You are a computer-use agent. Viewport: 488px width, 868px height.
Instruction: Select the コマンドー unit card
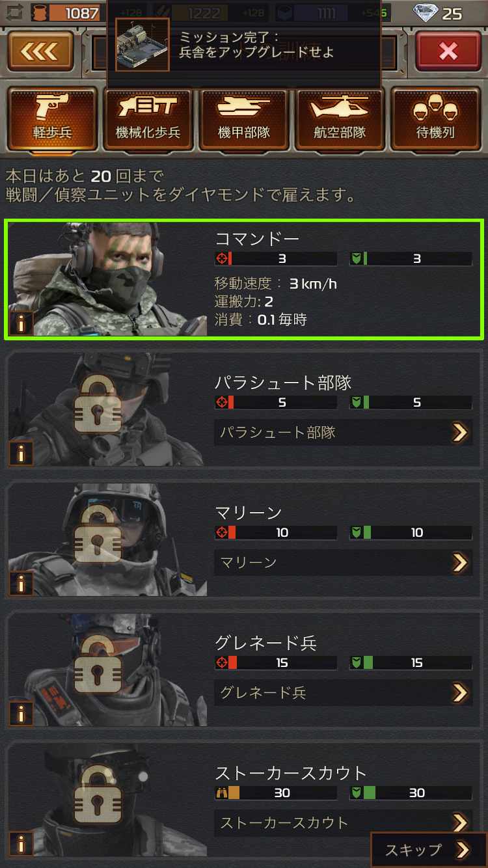244,279
